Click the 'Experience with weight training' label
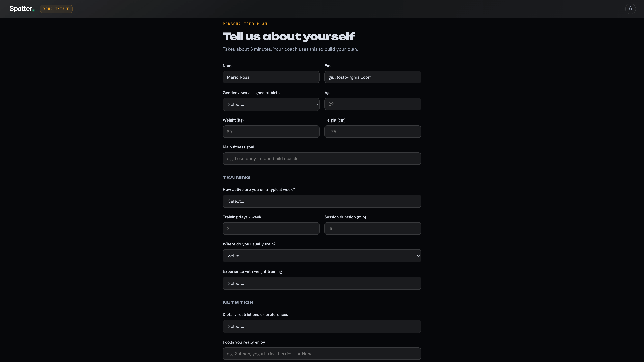 [x=252, y=271]
